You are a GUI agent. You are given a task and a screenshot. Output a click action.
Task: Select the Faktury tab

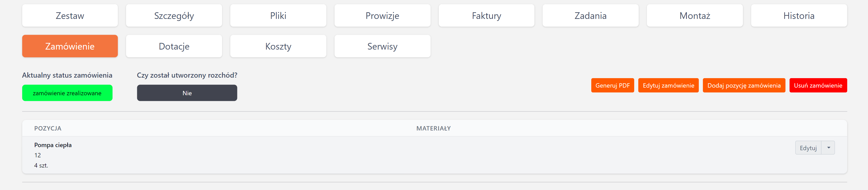tap(486, 16)
